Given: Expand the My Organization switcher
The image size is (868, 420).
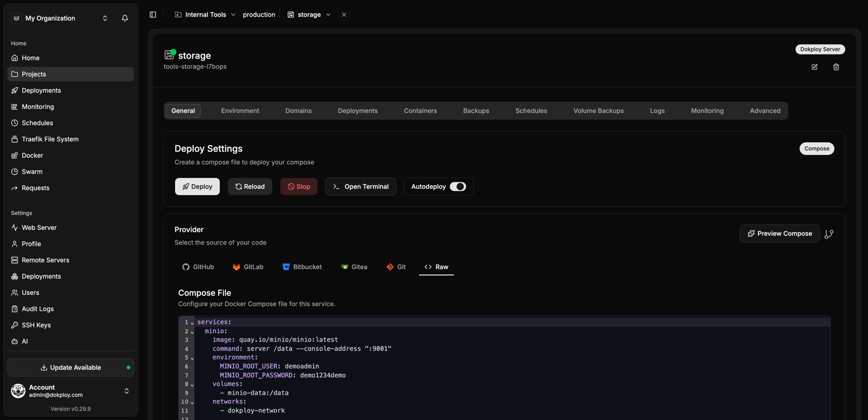Looking at the screenshot, I should (x=105, y=18).
